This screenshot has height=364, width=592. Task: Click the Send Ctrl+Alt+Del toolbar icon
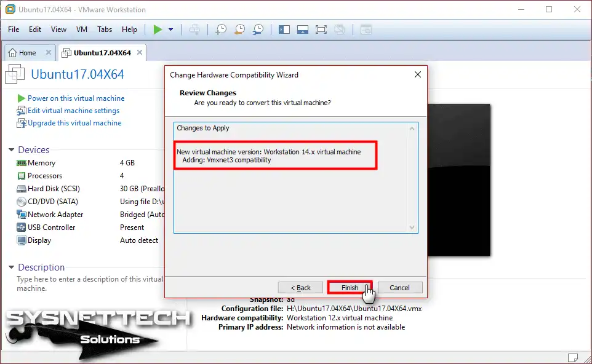(x=194, y=30)
